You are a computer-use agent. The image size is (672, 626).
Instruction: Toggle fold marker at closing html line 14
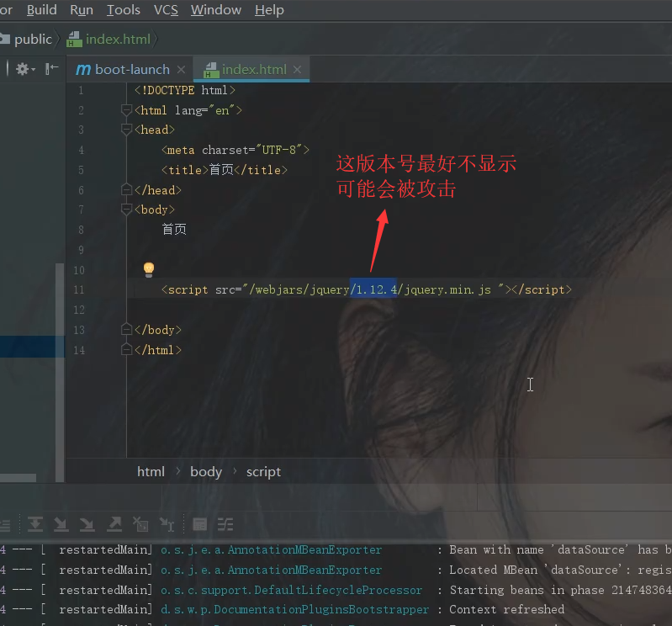pos(126,349)
